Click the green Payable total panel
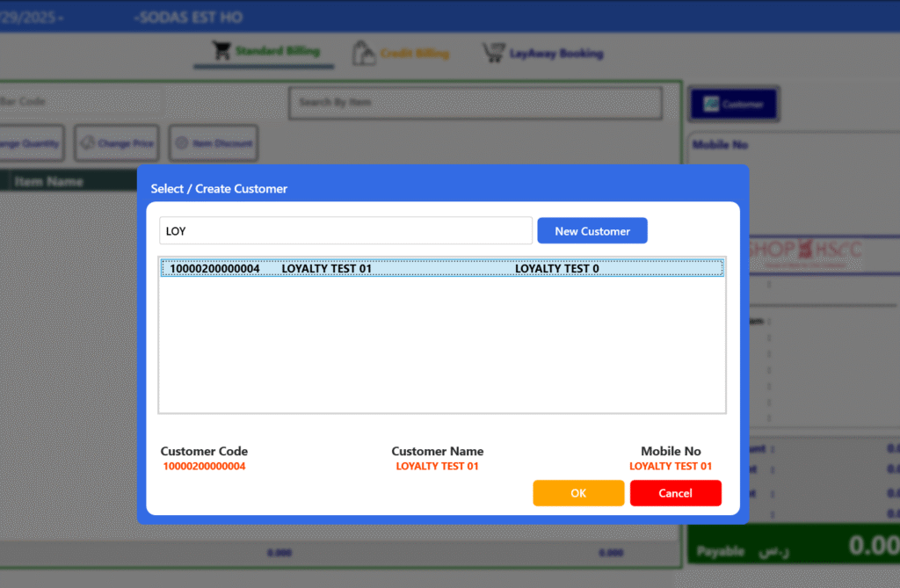Image resolution: width=900 pixels, height=588 pixels. click(793, 548)
